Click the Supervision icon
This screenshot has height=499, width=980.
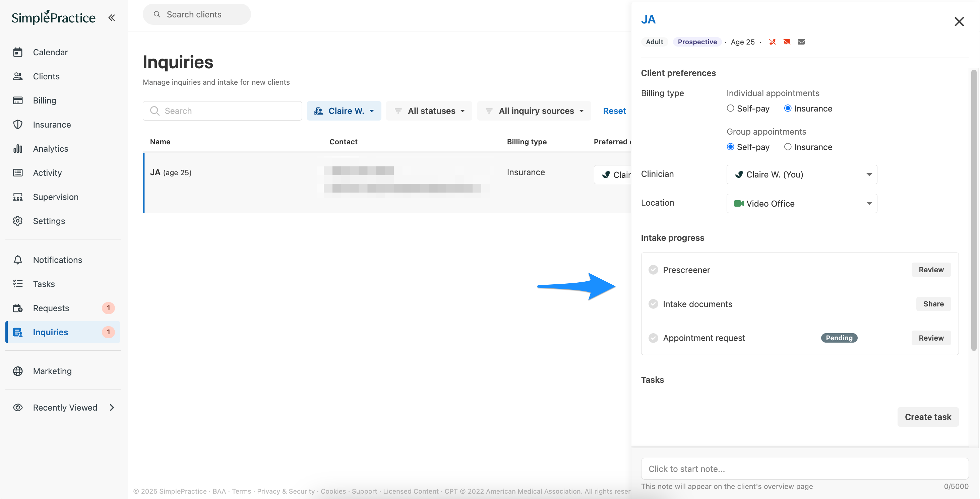pos(18,197)
